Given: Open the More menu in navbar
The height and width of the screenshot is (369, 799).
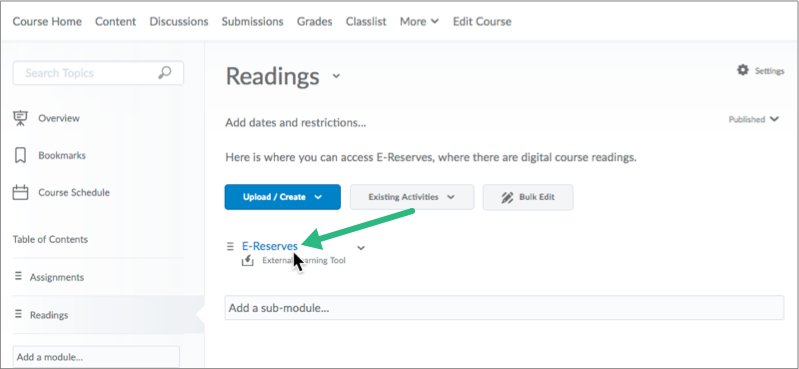Looking at the screenshot, I should tap(419, 21).
